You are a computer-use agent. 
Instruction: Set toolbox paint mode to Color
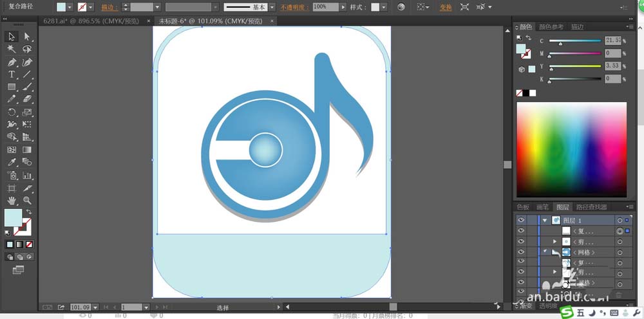click(x=10, y=244)
